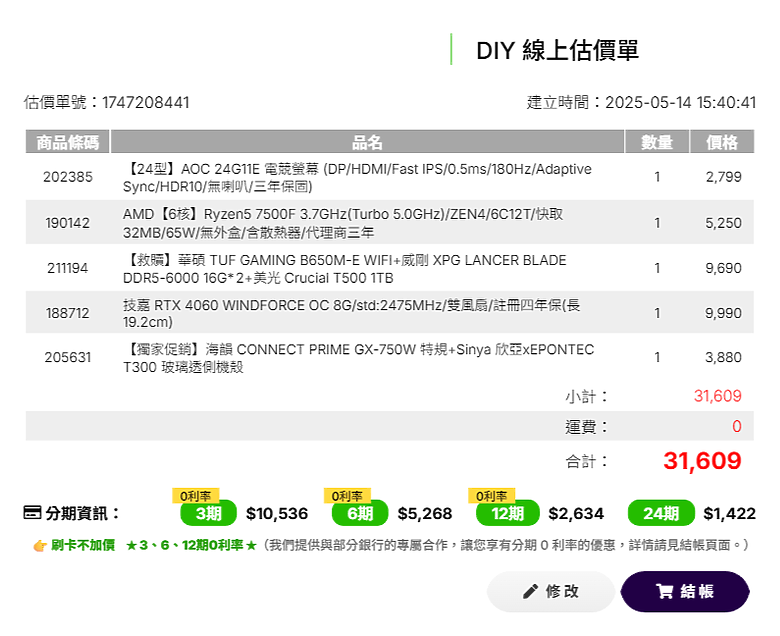The image size is (780, 636).
Task: Click the price 9,990
Action: tap(723, 313)
